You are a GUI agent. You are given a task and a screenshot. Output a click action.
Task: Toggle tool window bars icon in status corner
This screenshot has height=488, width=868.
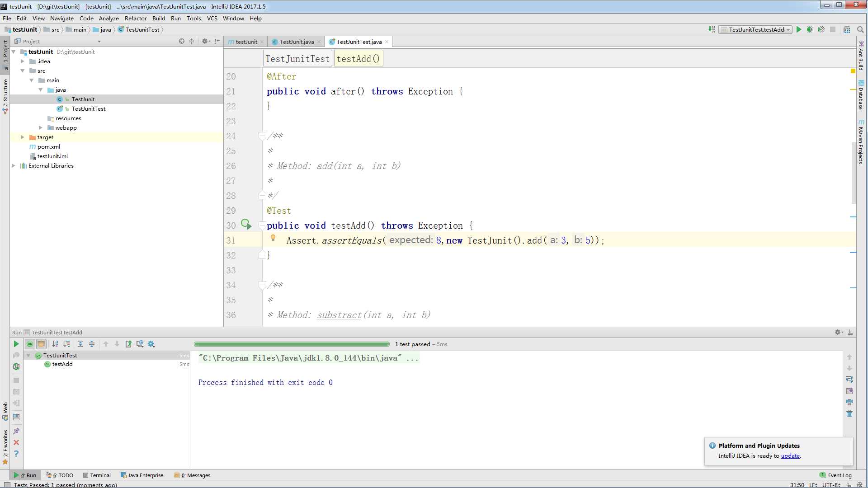[7, 485]
